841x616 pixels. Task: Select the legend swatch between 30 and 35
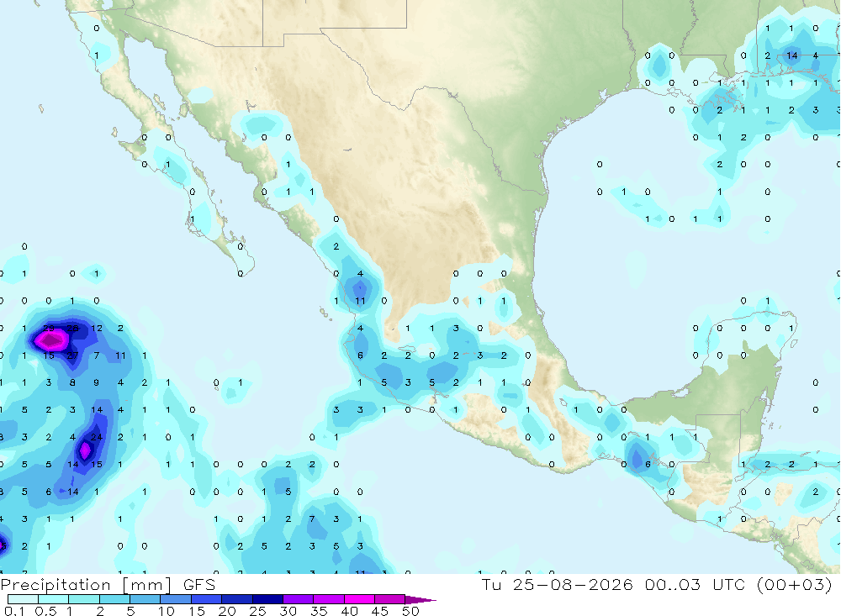[x=298, y=599]
